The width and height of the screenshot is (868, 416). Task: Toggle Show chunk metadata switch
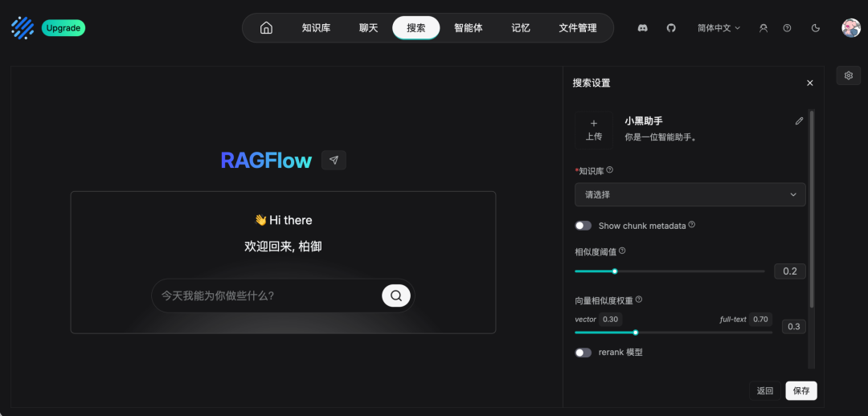(583, 226)
